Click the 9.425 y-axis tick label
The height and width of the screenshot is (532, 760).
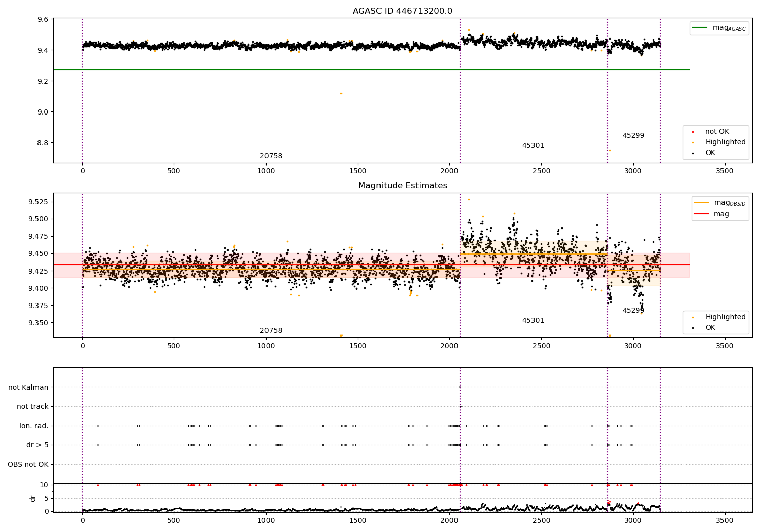[x=39, y=271]
